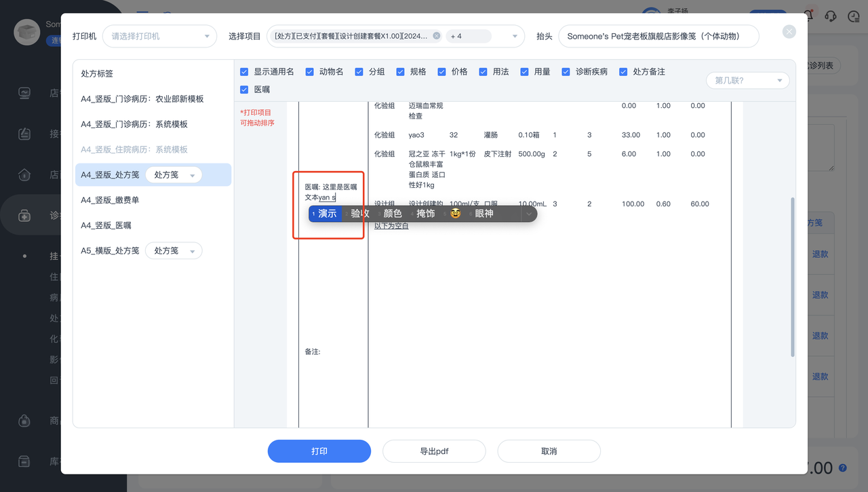Screen dimensions: 868x492
Task: Select A4_竖版_门诊病历：农业部新模板
Action: coord(142,99)
